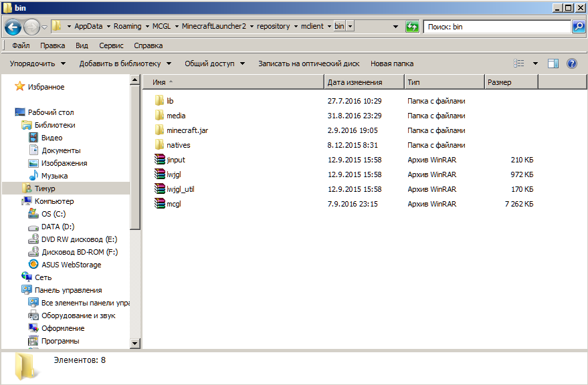Expand the view options dropdown arrow

click(535, 63)
